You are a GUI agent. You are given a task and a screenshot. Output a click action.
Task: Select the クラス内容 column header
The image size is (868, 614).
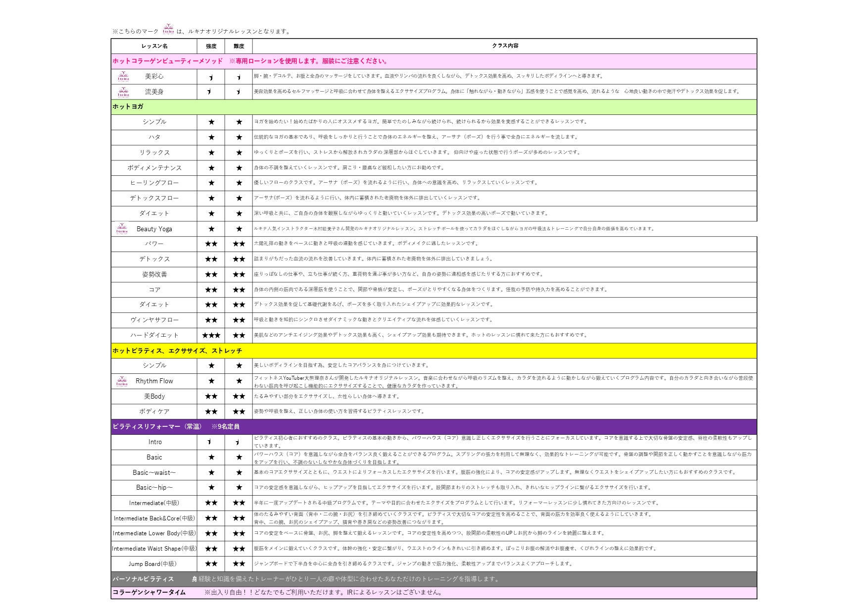point(505,46)
